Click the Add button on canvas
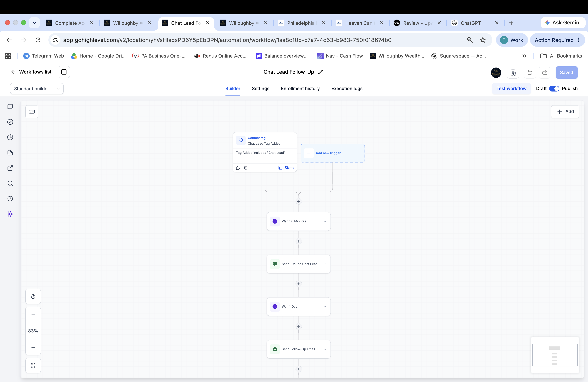588x382 pixels. [x=565, y=111]
